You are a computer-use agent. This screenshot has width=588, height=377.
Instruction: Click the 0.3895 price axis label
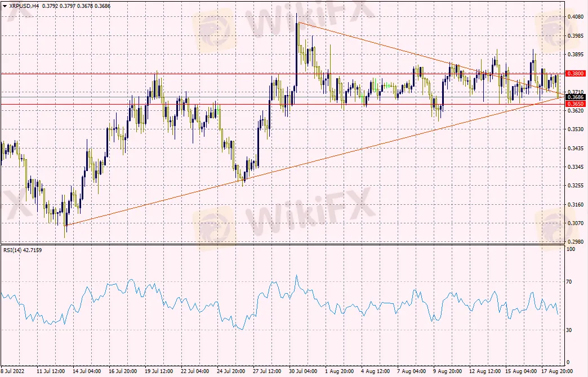click(576, 55)
